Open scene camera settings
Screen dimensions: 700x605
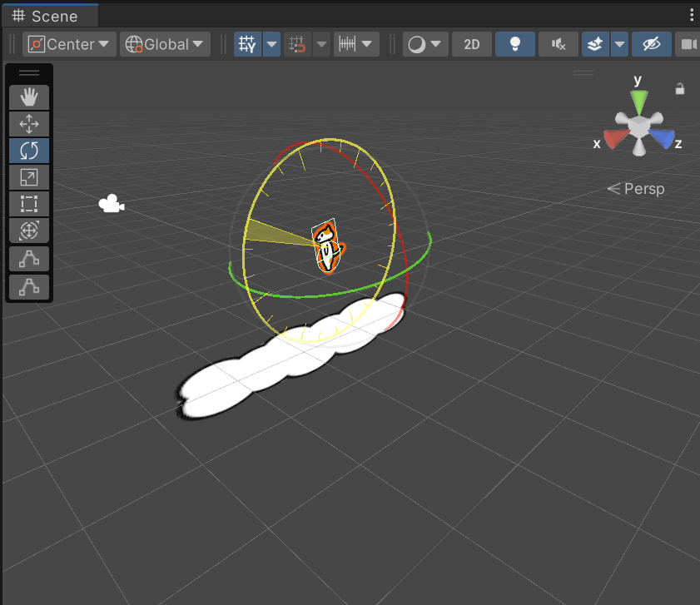pyautogui.click(x=688, y=44)
